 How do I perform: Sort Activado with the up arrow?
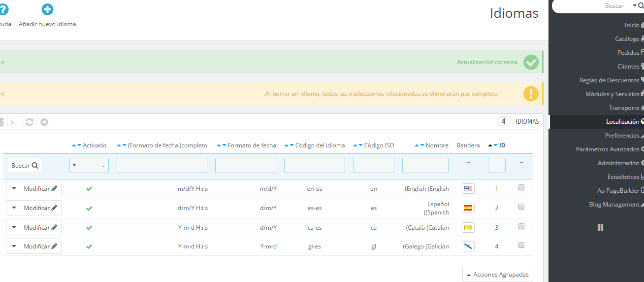coord(74,145)
